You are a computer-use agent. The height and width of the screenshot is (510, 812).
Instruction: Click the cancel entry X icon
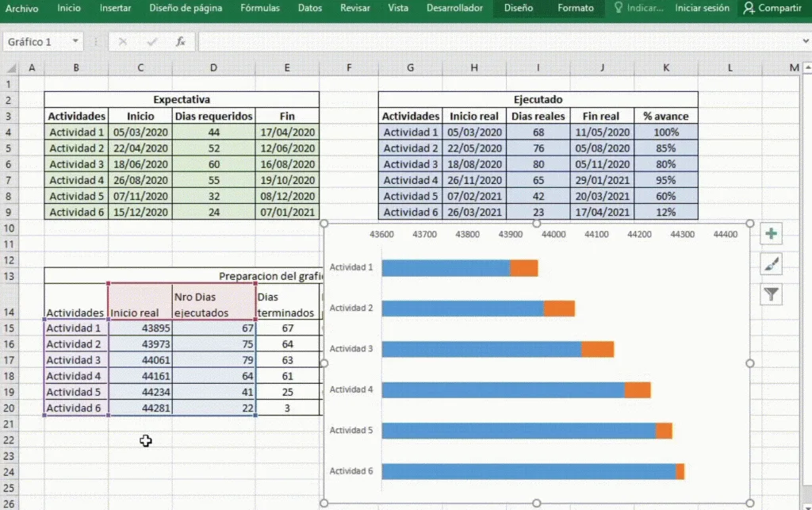point(122,41)
